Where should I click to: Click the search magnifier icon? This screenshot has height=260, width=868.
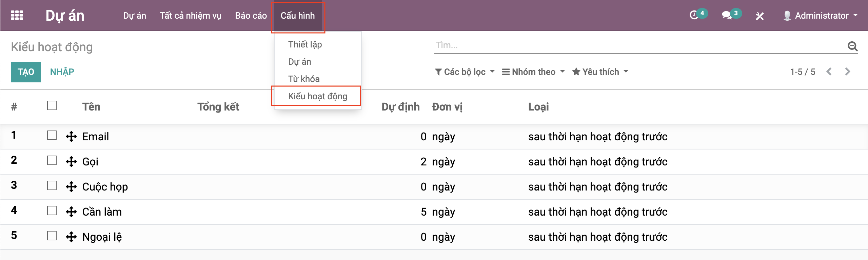[x=852, y=46]
